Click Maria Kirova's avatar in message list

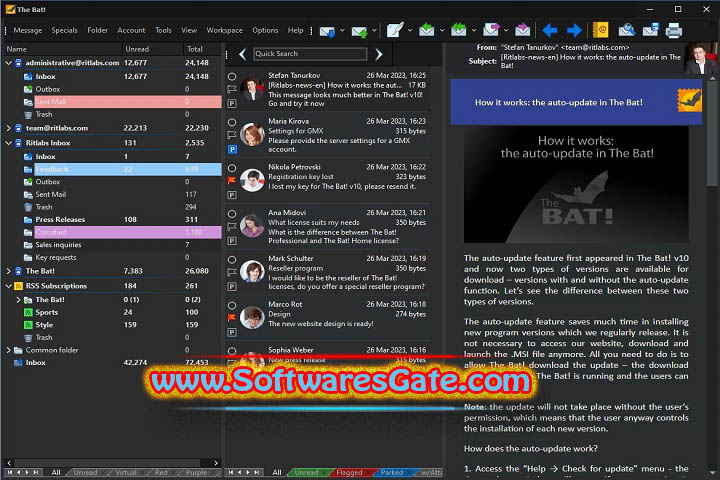[252, 135]
